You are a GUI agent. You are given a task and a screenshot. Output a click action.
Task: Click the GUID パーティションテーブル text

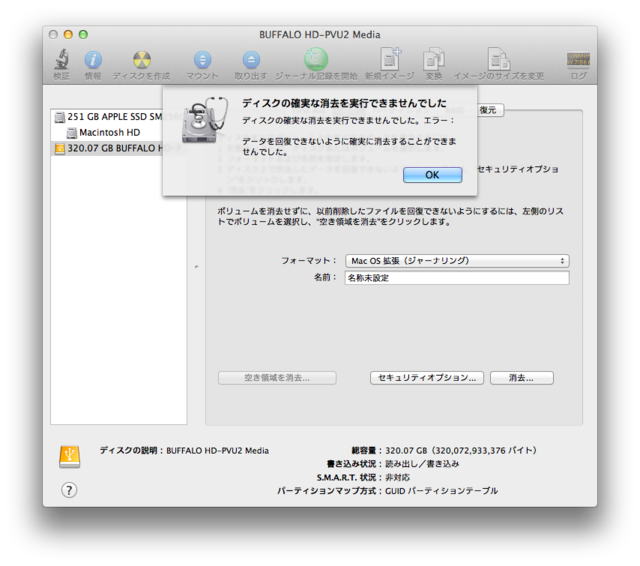[x=441, y=491]
